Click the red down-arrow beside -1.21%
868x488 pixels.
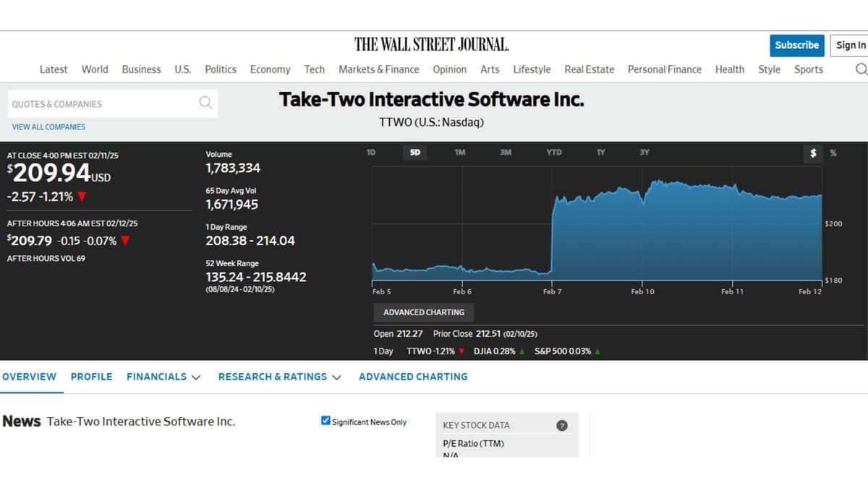click(x=80, y=195)
